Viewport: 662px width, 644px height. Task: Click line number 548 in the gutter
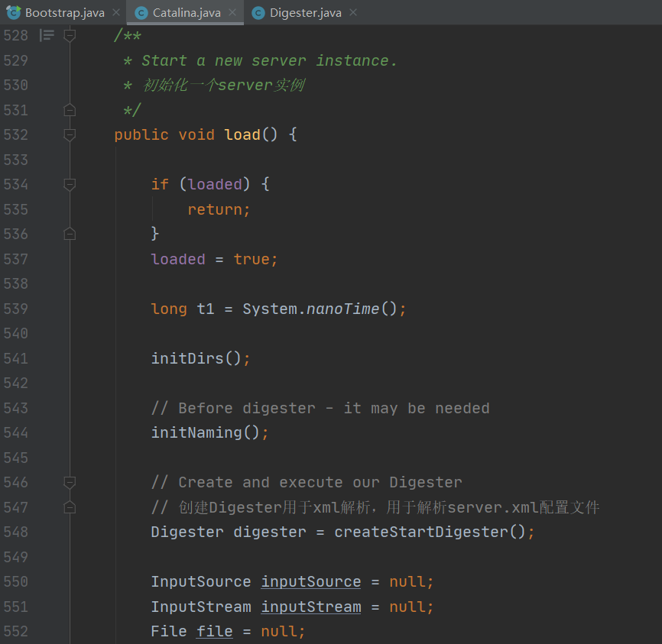click(x=15, y=532)
